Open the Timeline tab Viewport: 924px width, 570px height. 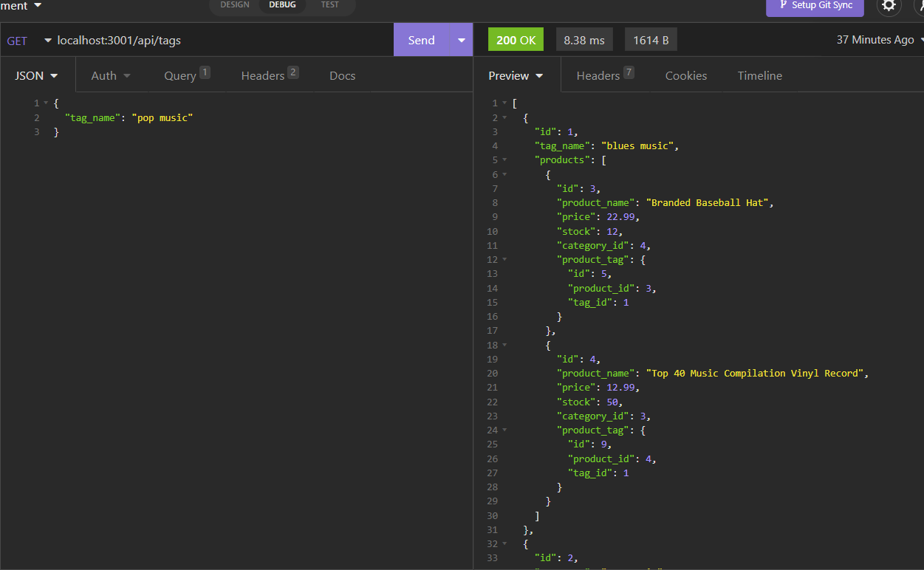coord(759,75)
